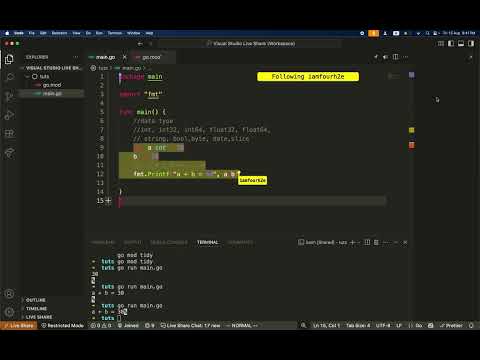Click the Prettier status bar item
The width and height of the screenshot is (480, 360).
tap(451, 325)
